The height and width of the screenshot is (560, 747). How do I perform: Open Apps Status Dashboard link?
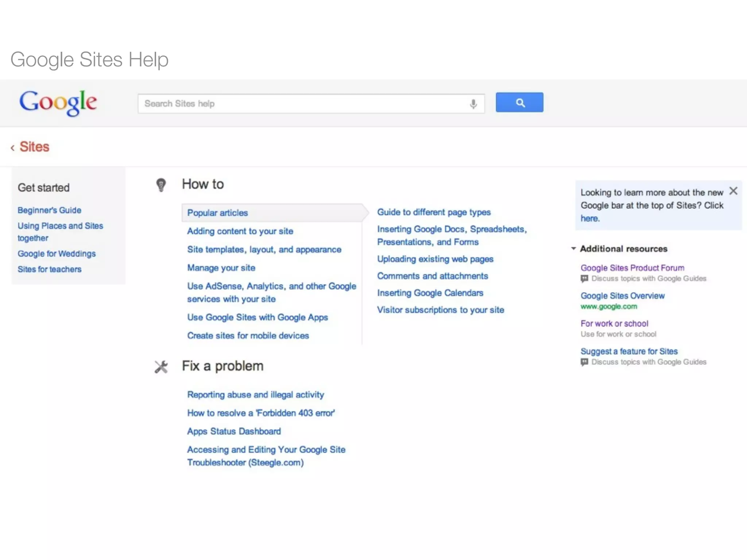(x=234, y=432)
